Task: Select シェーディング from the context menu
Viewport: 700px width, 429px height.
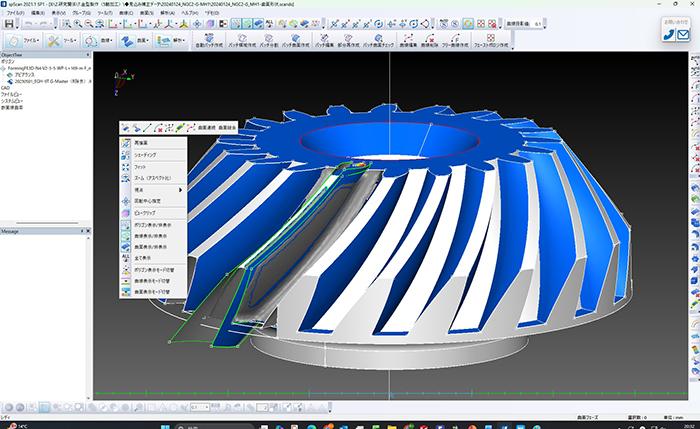Action: 145,156
